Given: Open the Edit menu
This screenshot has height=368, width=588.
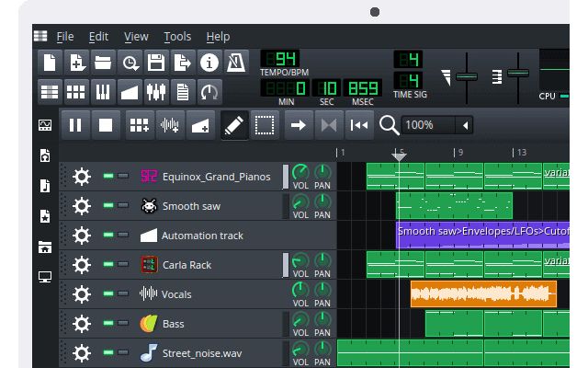Looking at the screenshot, I should pyautogui.click(x=98, y=37).
